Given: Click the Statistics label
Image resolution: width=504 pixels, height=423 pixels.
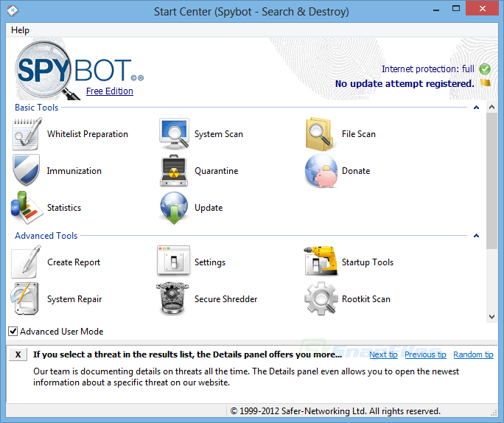Looking at the screenshot, I should click(64, 208).
